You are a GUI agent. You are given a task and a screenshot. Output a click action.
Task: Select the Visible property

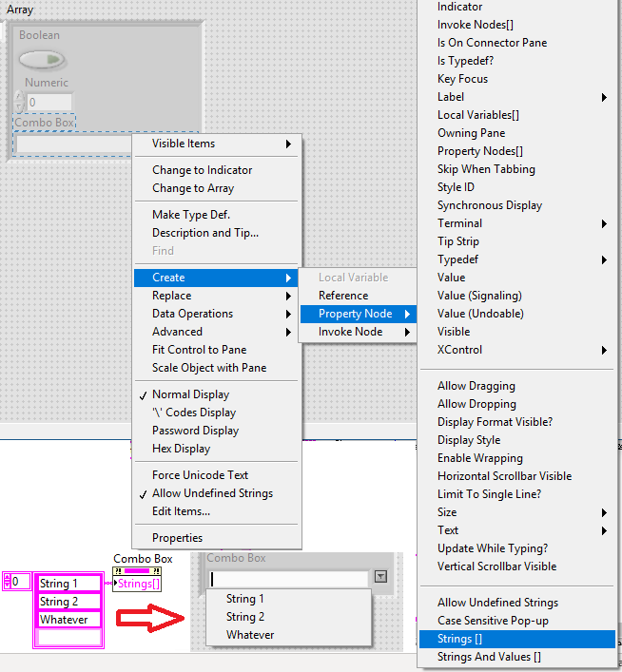coord(516,332)
